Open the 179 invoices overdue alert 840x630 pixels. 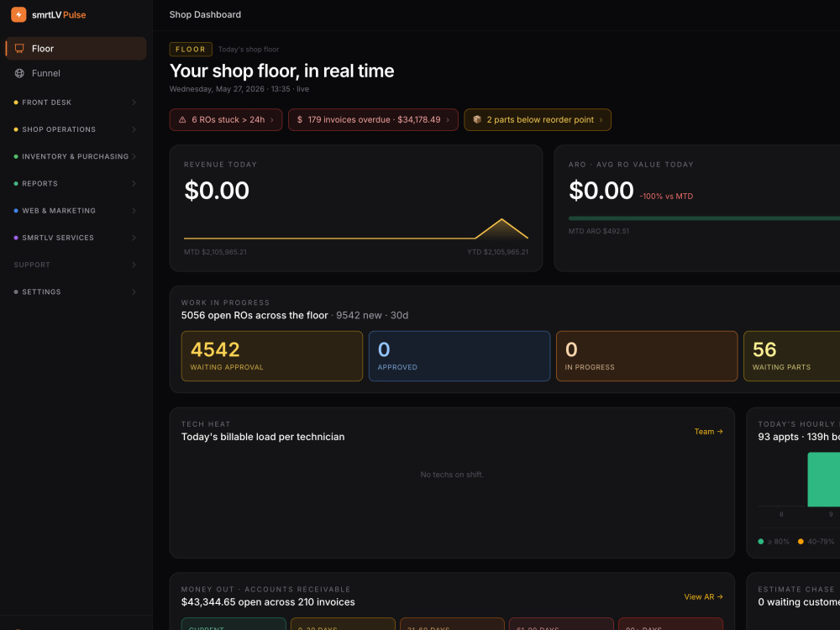pos(373,120)
